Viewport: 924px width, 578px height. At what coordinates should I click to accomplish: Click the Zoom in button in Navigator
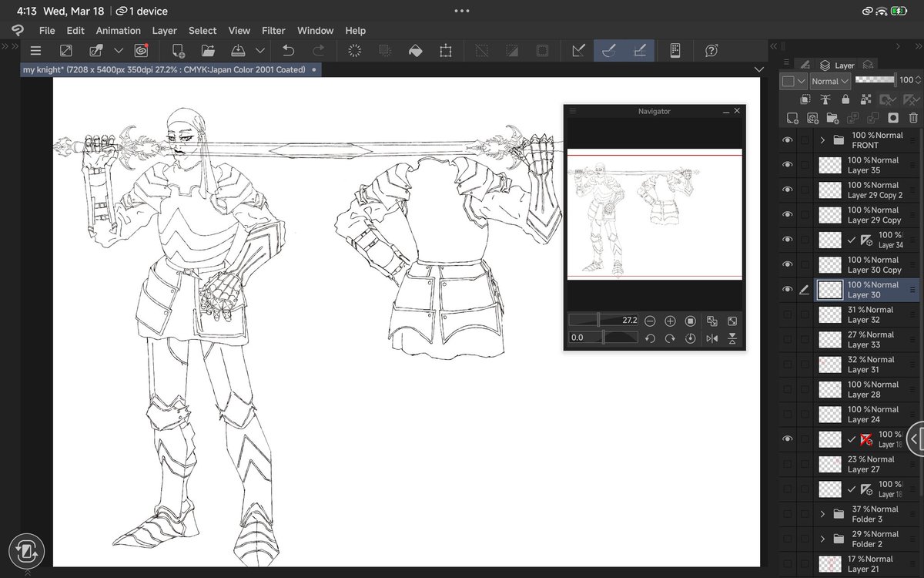coord(670,321)
